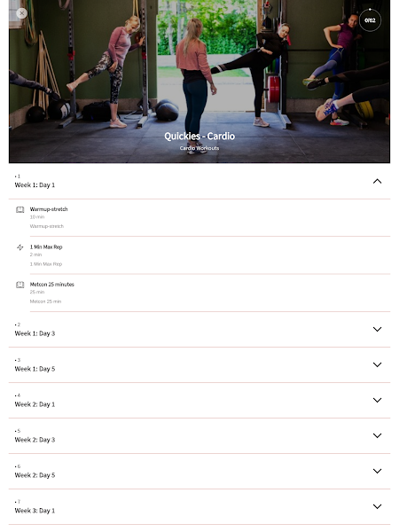Expand Week 2: Day 1 chevron
The width and height of the screenshot is (399, 532).
click(x=378, y=401)
